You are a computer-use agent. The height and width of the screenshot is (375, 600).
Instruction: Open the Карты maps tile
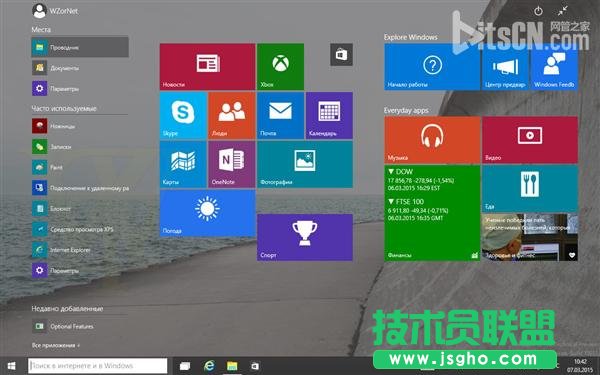pyautogui.click(x=183, y=164)
